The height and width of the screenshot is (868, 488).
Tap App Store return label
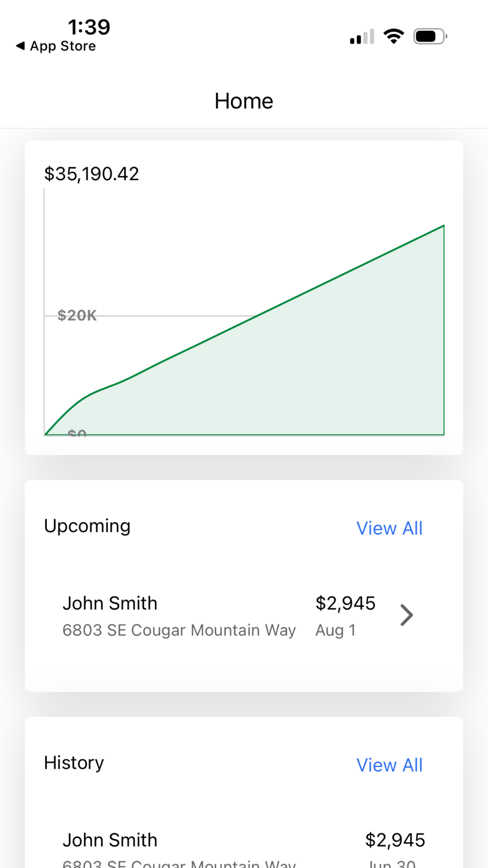pos(63,46)
